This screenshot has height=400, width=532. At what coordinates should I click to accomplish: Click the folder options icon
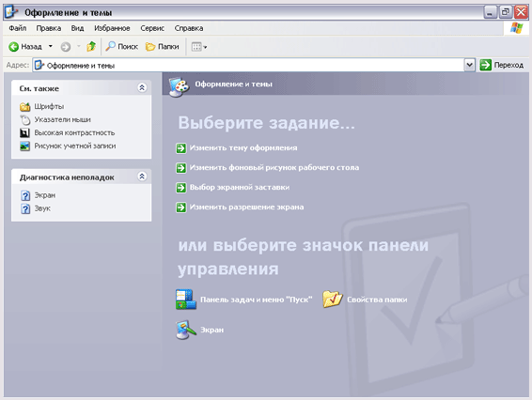point(333,299)
